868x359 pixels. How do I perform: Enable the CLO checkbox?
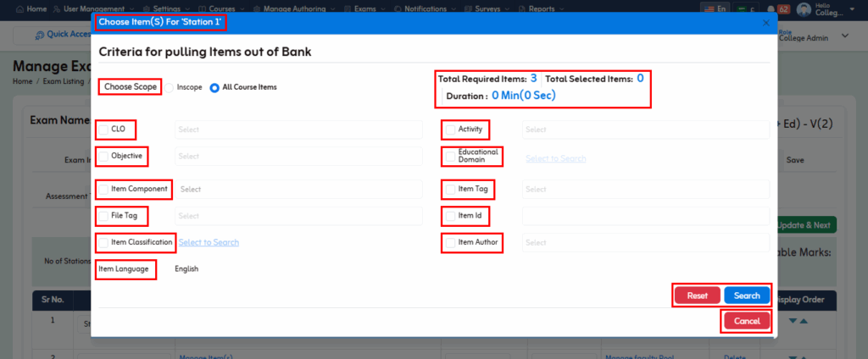pyautogui.click(x=103, y=130)
